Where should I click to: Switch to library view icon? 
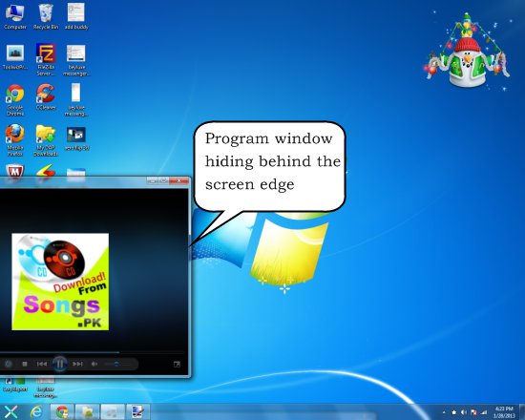pos(178,364)
